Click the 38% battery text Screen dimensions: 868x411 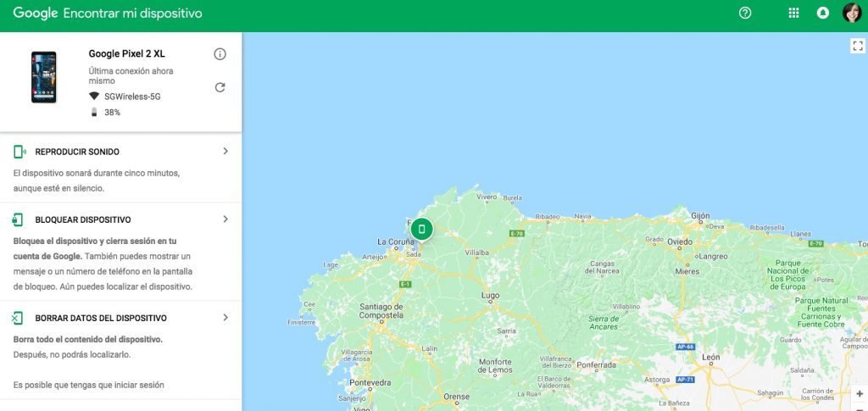(x=113, y=113)
